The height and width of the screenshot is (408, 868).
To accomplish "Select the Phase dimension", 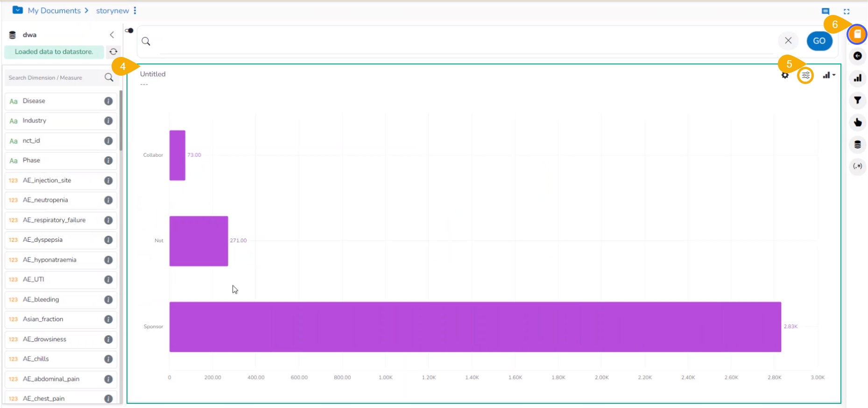I will [x=61, y=161].
